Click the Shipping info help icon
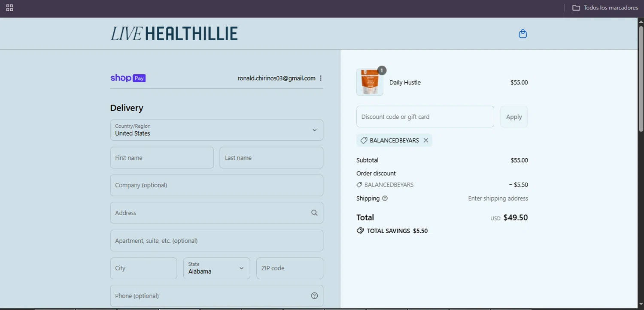This screenshot has height=310, width=644. [385, 199]
